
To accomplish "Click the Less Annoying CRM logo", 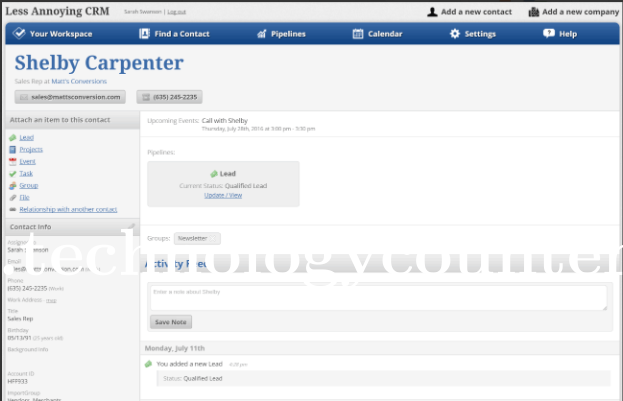I will click(x=58, y=11).
